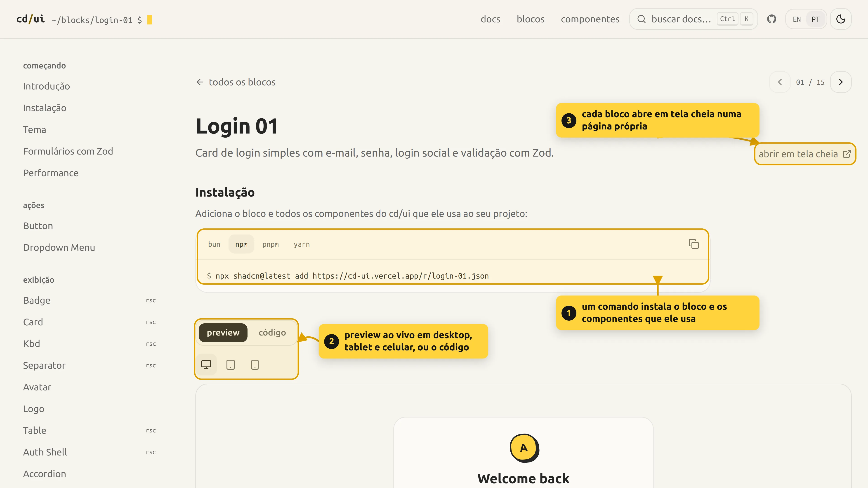
Task: Go back to todos os blocos
Action: 236,82
